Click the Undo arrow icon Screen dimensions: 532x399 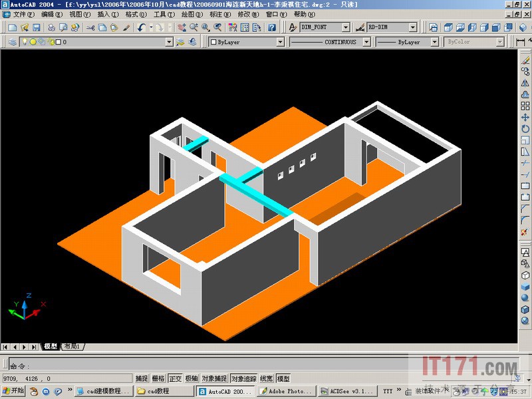coord(142,27)
